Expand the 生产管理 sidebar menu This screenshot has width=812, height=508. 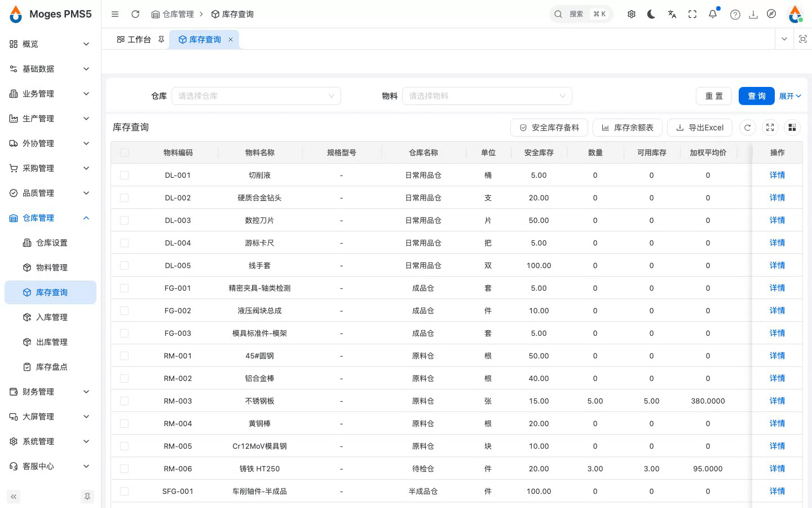[50, 119]
